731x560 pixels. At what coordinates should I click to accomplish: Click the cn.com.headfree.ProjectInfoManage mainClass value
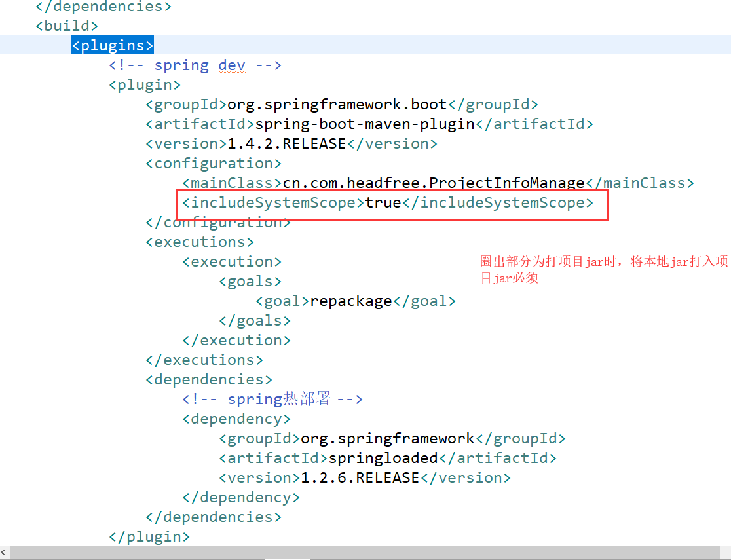434,183
